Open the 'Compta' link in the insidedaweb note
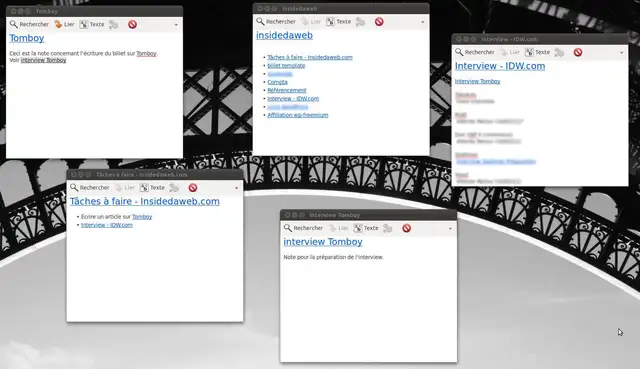This screenshot has height=369, width=640. coord(278,82)
